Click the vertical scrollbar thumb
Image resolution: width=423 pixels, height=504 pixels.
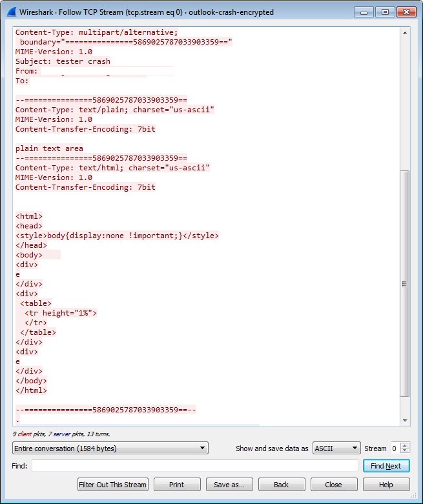(405, 283)
